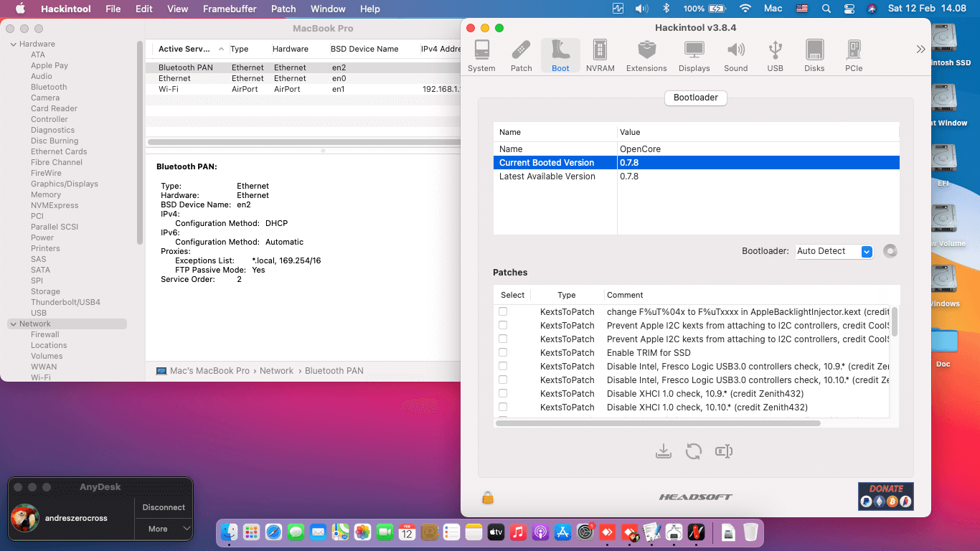Viewport: 980px width, 551px height.
Task: Open the USB toolbar icon
Action: (x=775, y=56)
